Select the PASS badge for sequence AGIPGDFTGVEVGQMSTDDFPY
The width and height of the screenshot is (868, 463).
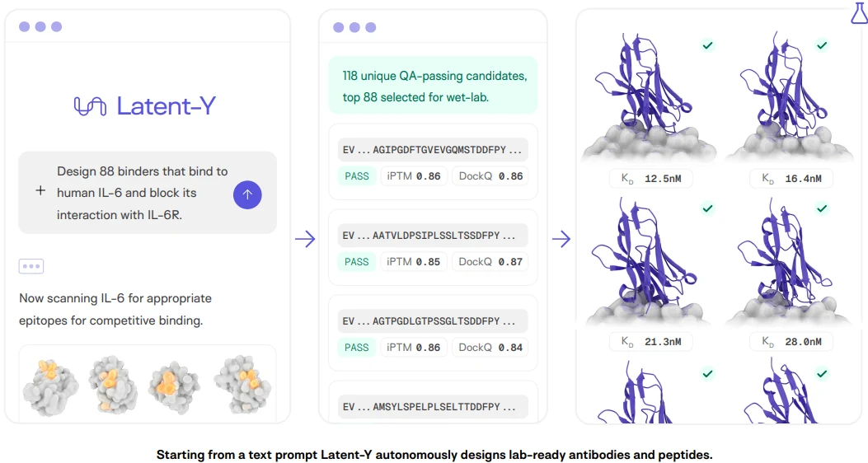pyautogui.click(x=356, y=176)
